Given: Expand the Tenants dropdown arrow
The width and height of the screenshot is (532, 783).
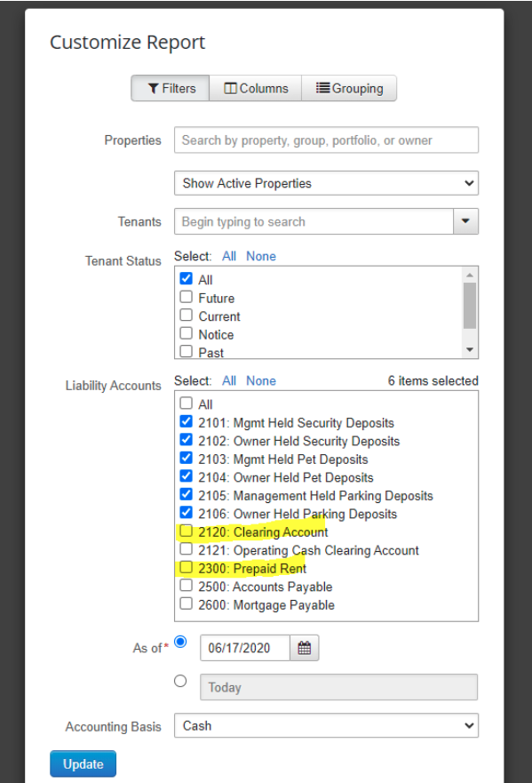Looking at the screenshot, I should click(465, 221).
